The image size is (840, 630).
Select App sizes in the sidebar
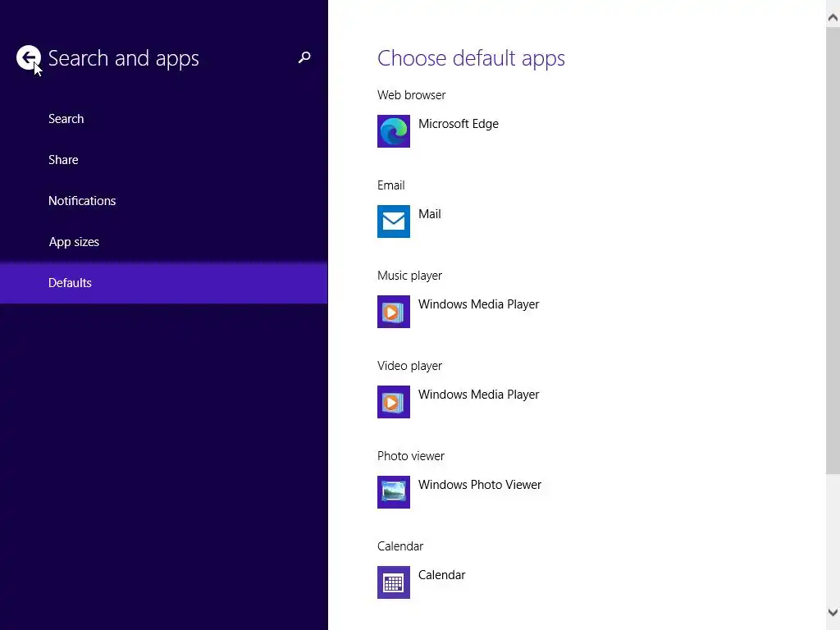[74, 242]
